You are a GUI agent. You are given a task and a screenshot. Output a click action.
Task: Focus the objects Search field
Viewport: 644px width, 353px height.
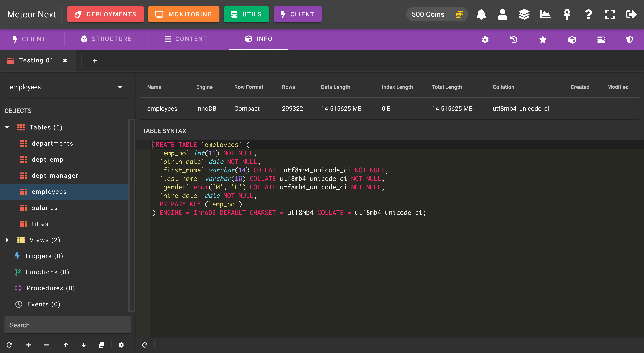click(x=68, y=325)
